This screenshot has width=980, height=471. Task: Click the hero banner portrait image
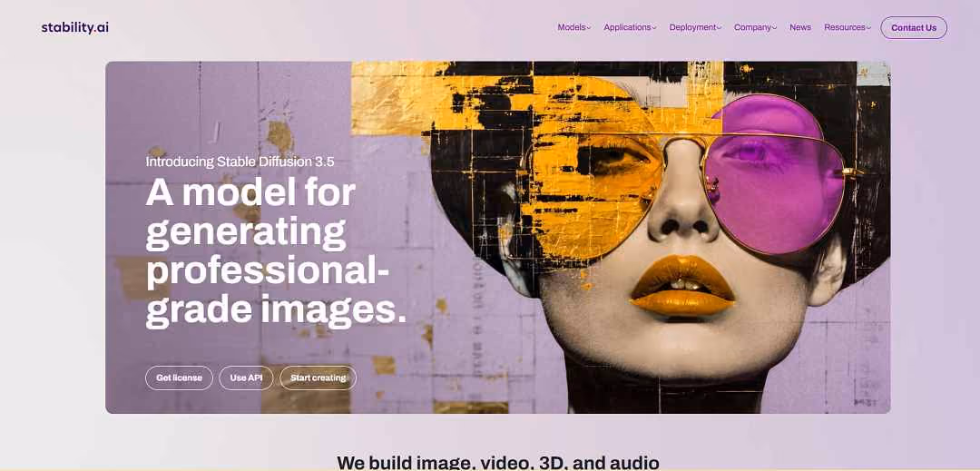[x=497, y=238]
